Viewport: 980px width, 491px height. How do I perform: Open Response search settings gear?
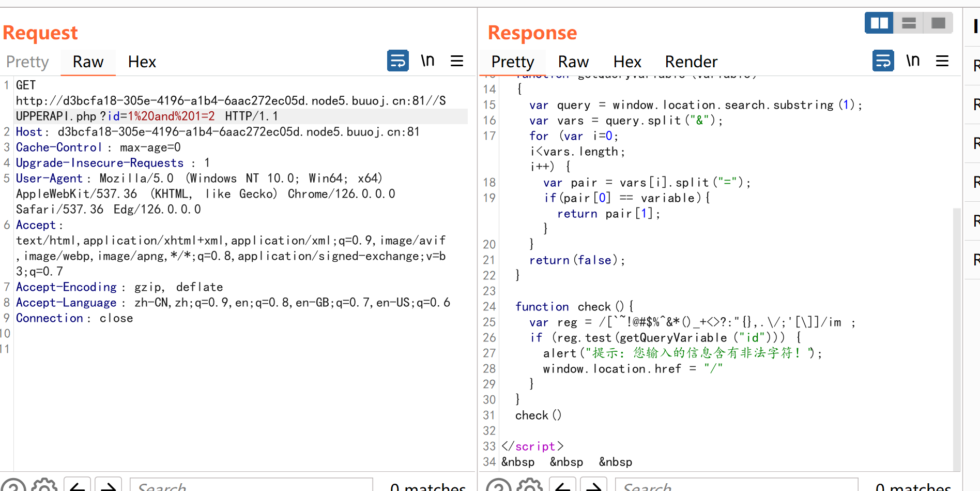tap(530, 486)
